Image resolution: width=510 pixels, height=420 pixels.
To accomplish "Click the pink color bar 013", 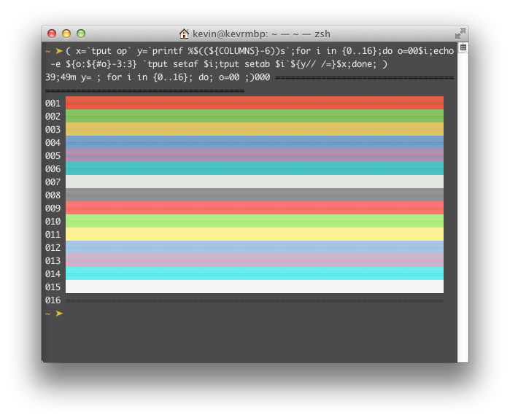I will click(255, 260).
